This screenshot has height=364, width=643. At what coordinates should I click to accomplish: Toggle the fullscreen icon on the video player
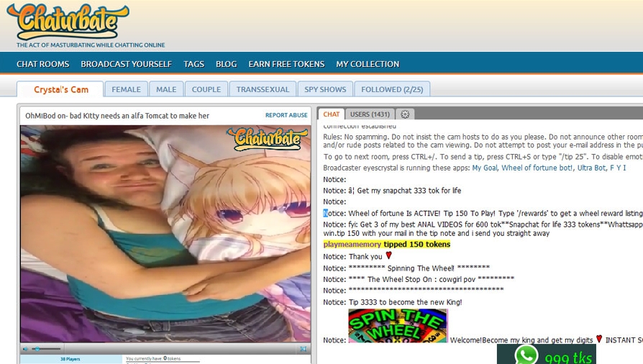tap(303, 349)
